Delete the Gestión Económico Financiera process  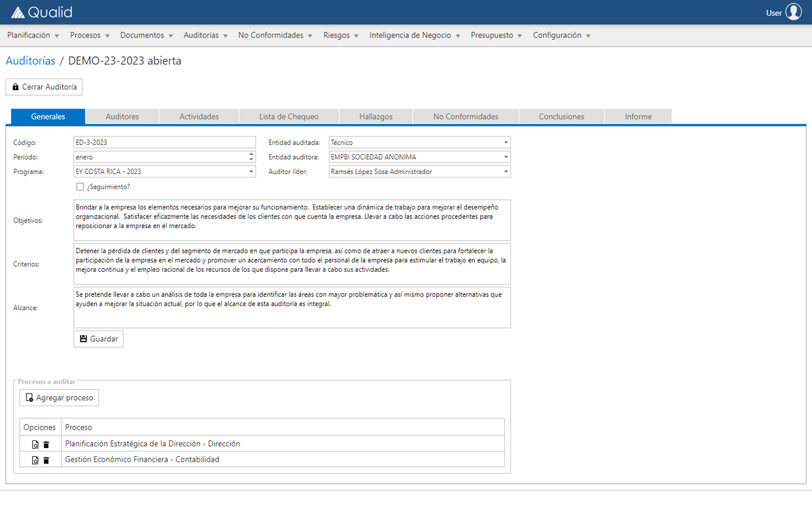tap(45, 460)
